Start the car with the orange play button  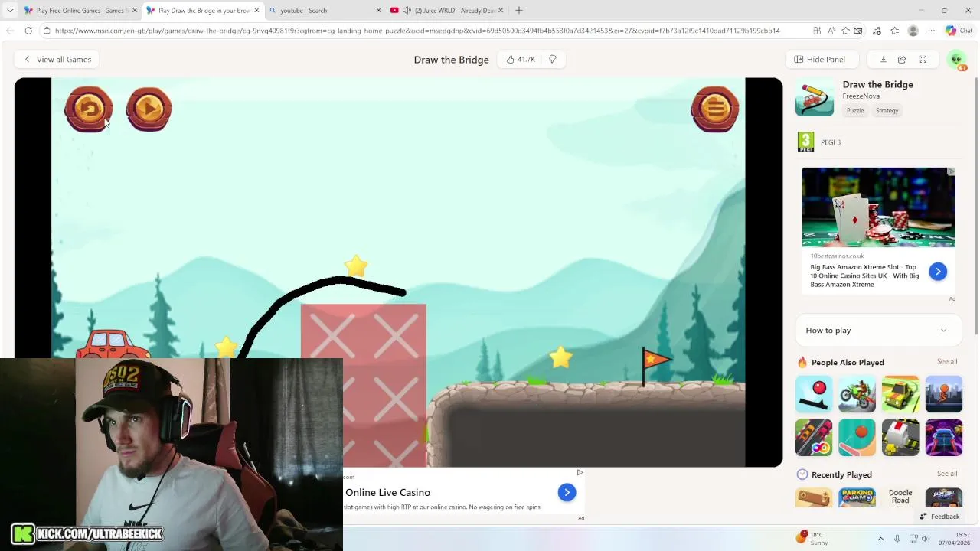coord(149,109)
